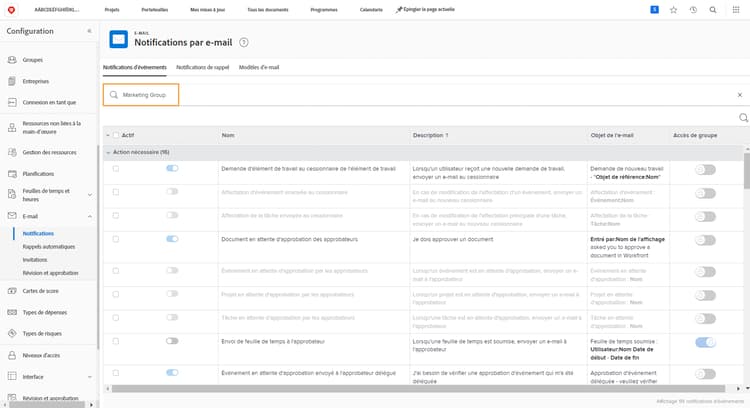Click the E-mail envelope sidebar icon
This screenshot has width=750, height=408.
(x=12, y=216)
